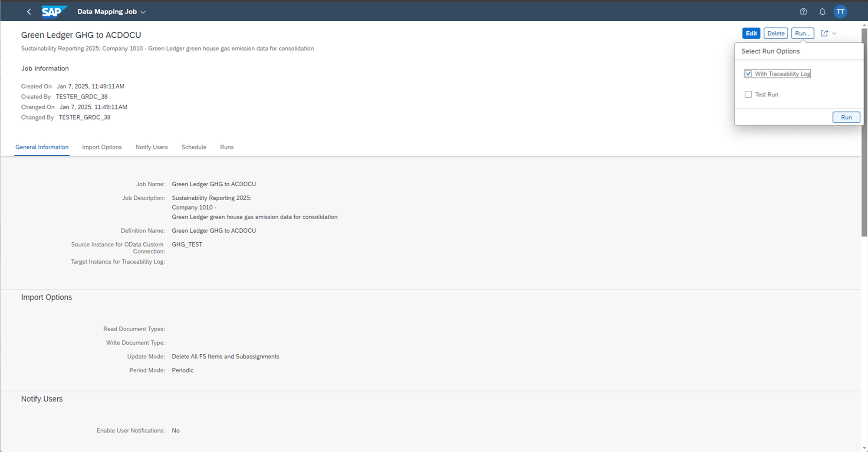Viewport: 868px width, 452px height.
Task: Open the help icon
Action: coord(803,11)
